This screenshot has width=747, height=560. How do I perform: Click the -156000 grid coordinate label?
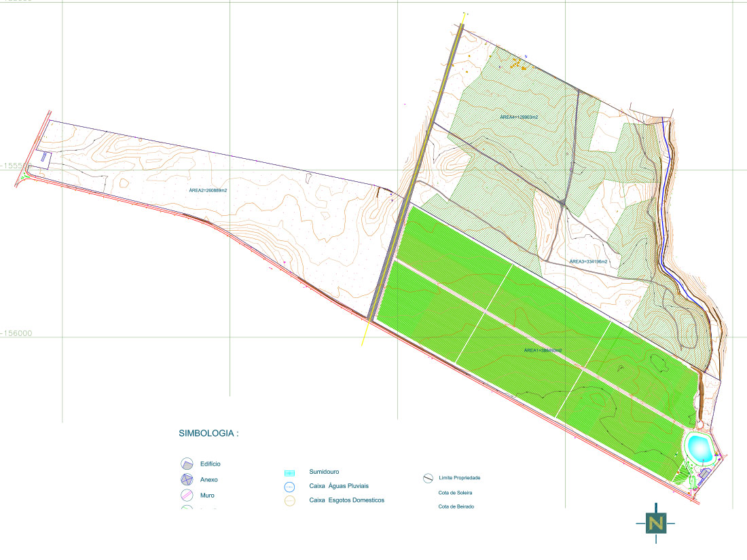pos(16,333)
